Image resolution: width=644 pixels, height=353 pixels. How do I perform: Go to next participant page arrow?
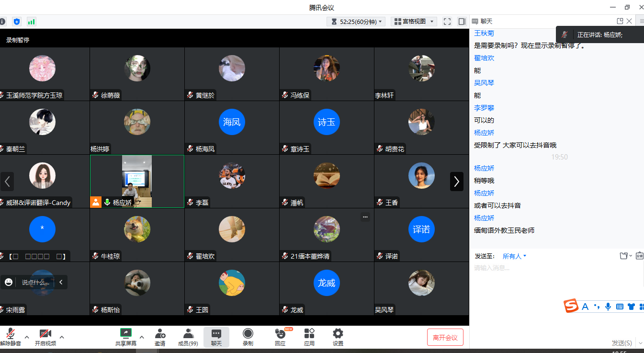[x=456, y=182]
